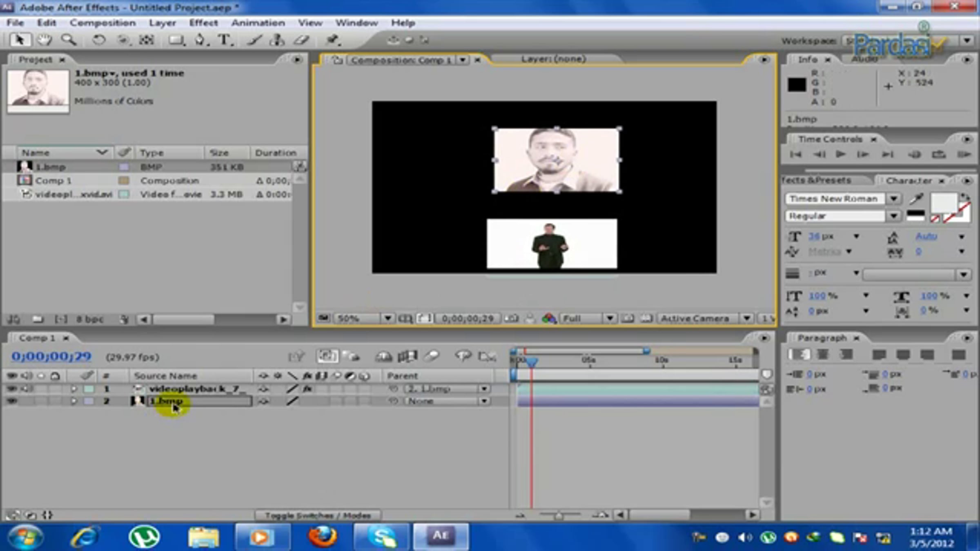
Task: Select the Horizontal Type tool
Action: 224,40
